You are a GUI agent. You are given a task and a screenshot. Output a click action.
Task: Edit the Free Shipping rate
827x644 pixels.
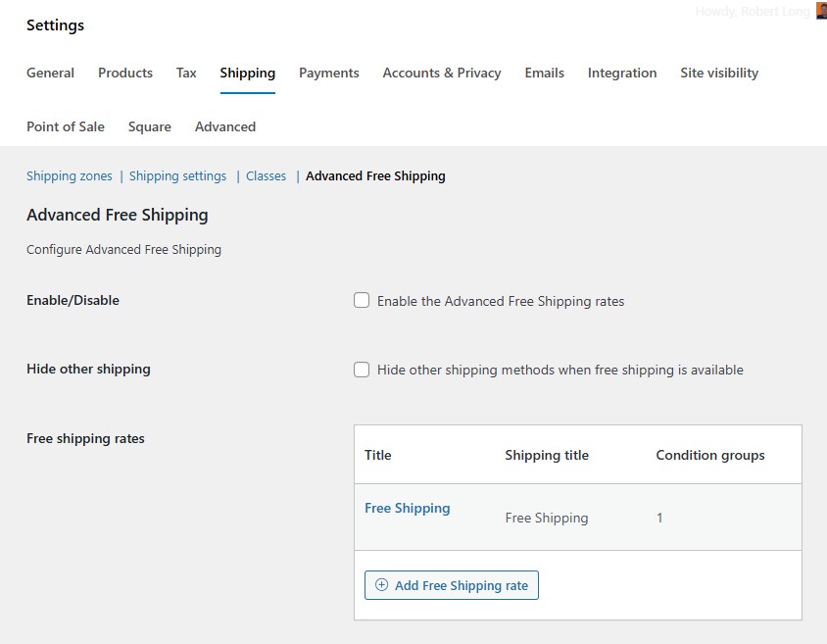[x=408, y=508]
